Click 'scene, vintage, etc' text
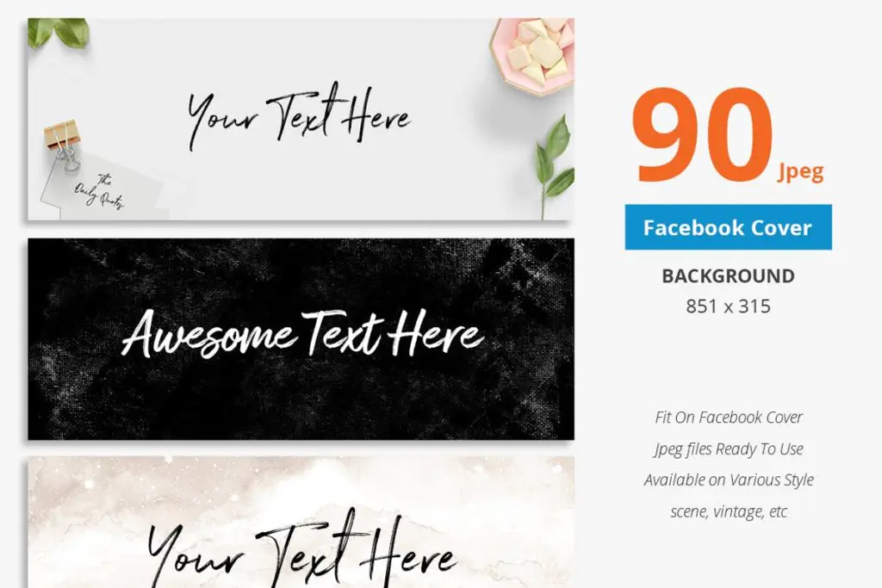This screenshot has width=882, height=588. [x=729, y=511]
